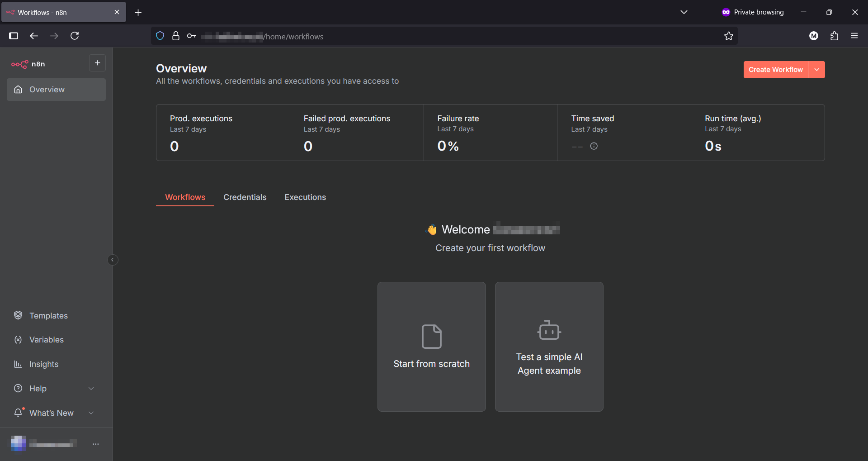Open the Insights panel
The height and width of the screenshot is (461, 868).
pos(44,364)
